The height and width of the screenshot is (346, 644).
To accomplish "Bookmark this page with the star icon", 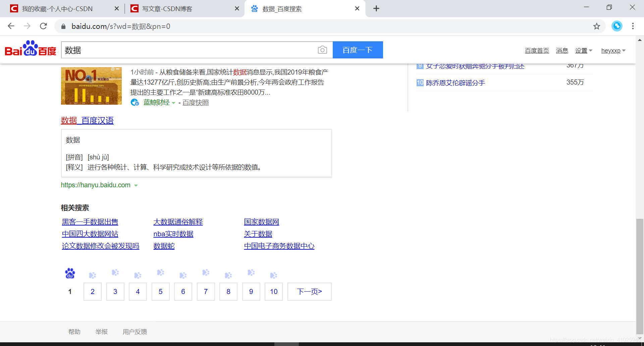I will tap(596, 26).
